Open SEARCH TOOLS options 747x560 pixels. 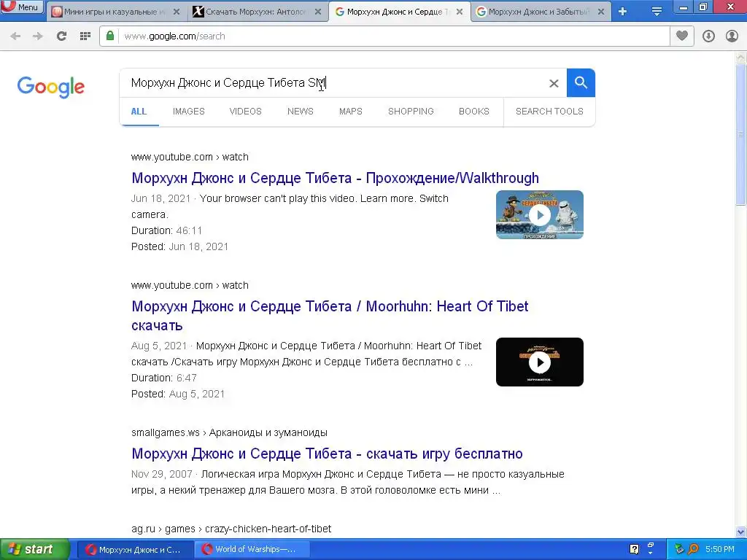549,112
